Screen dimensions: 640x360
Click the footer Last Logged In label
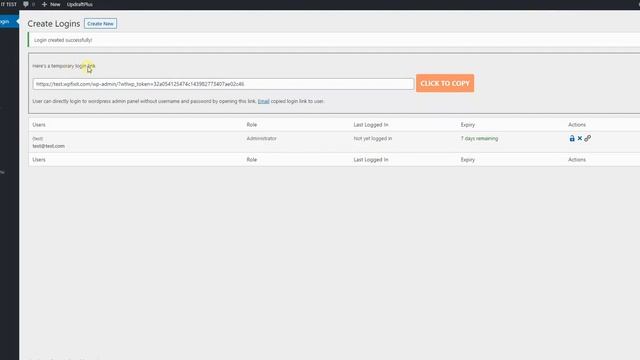coord(371,160)
